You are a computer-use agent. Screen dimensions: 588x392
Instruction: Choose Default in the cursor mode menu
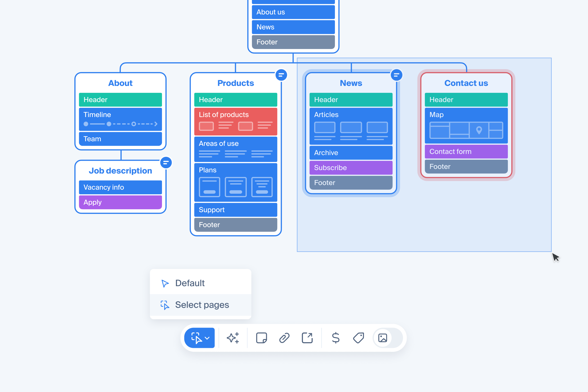click(x=200, y=283)
